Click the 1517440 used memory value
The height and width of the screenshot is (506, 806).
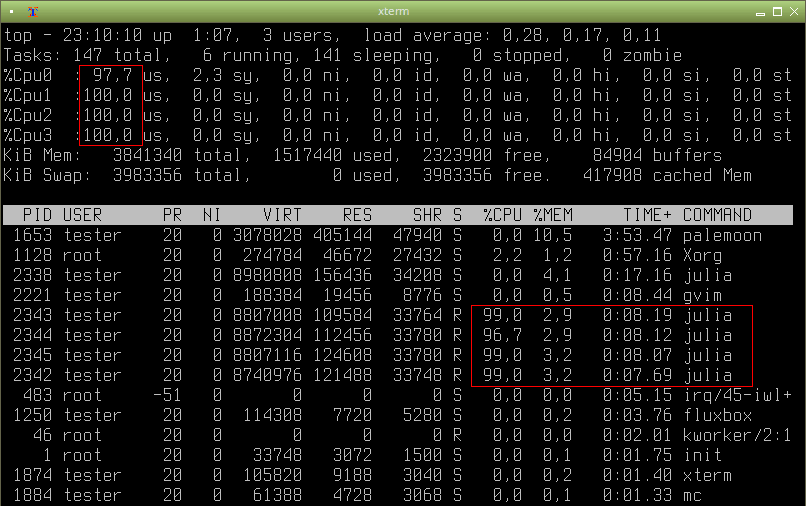click(x=337, y=155)
